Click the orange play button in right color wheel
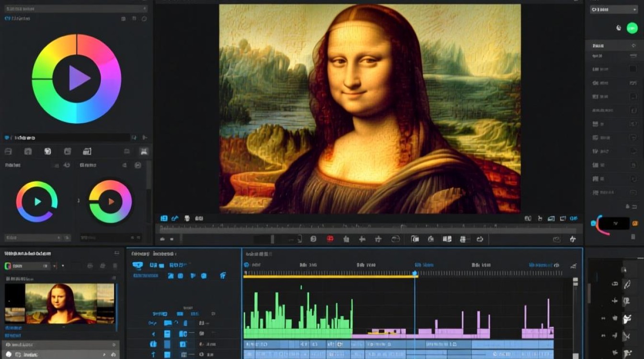This screenshot has height=359, width=644. pyautogui.click(x=111, y=202)
